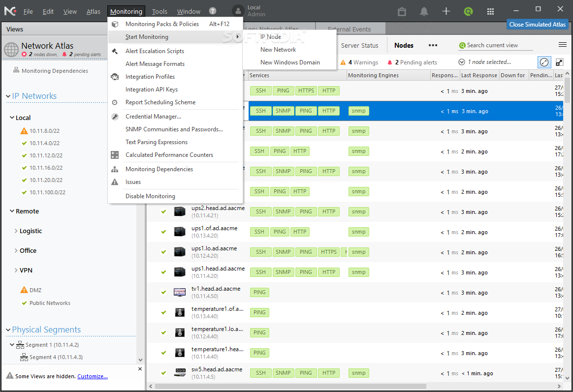Choose New Windows Domain entry
The width and height of the screenshot is (573, 392).
point(289,62)
